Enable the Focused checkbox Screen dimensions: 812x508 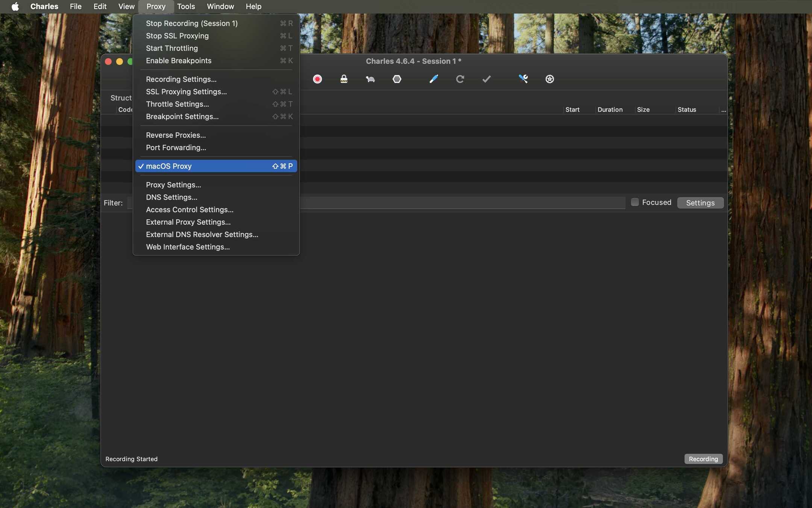click(x=635, y=202)
